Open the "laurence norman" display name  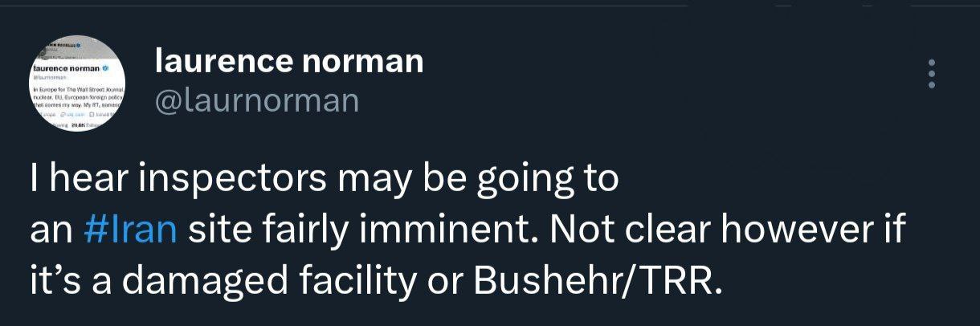click(x=288, y=61)
